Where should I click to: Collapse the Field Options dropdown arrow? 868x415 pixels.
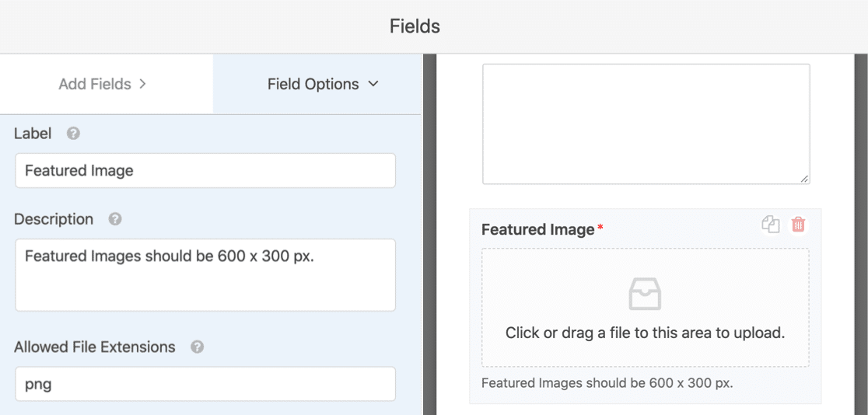point(373,84)
